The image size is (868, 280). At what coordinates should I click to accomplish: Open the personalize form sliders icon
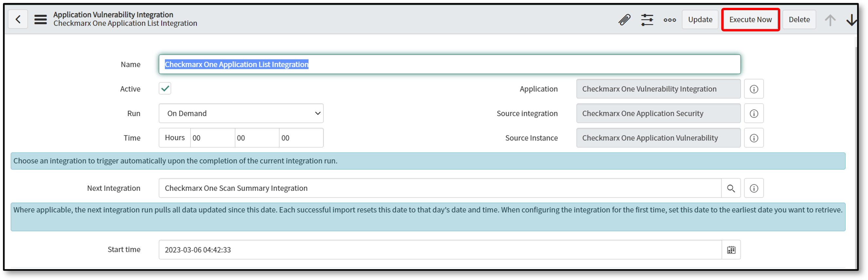[647, 20]
